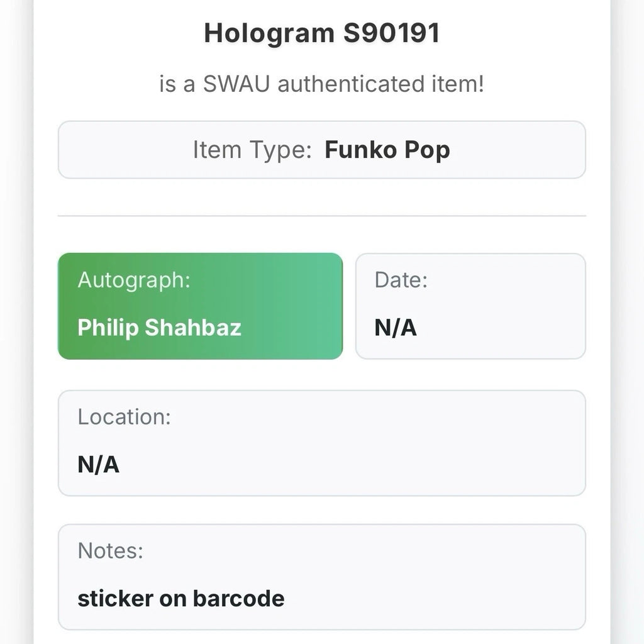Click the word SWAU in subtitle

[x=236, y=84]
